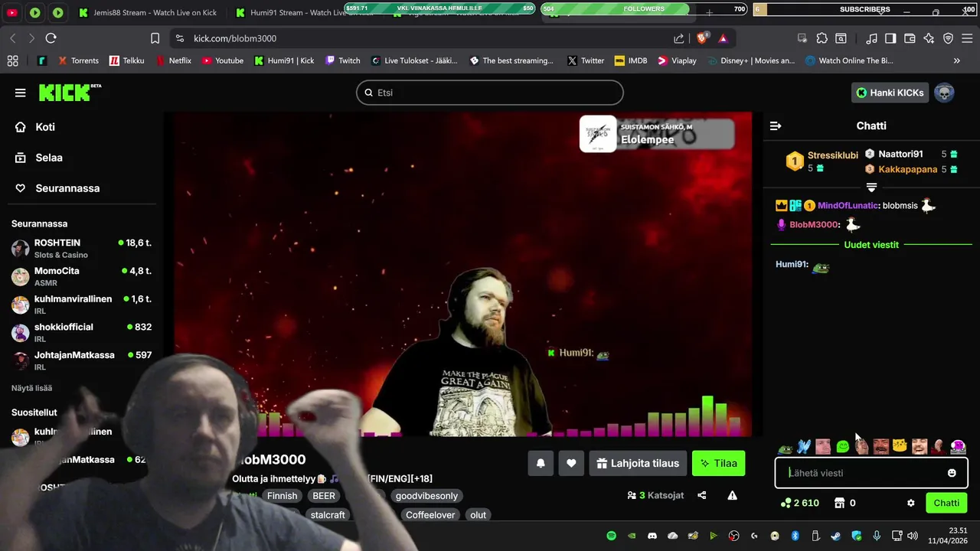The image size is (980, 551).
Task: Select the Coffeelover tag
Action: pos(430,515)
